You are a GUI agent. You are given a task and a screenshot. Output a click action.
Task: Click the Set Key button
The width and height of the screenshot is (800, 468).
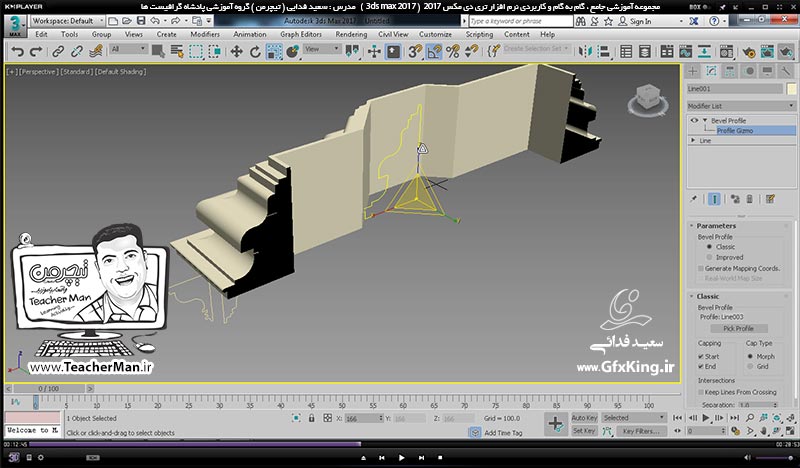[x=584, y=431]
